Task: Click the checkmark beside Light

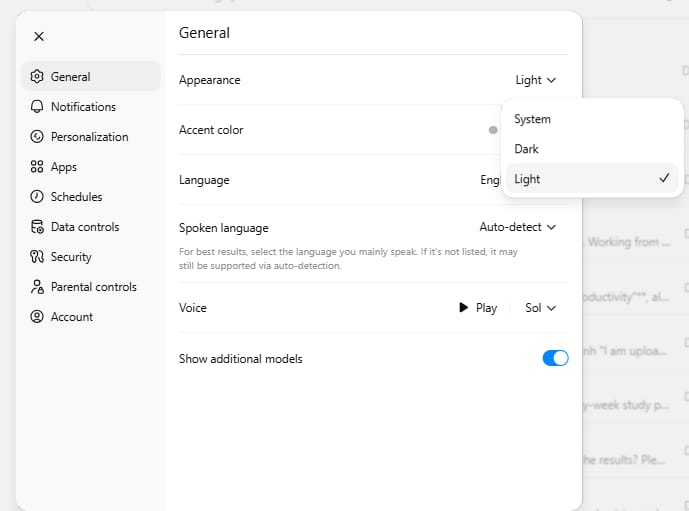Action: (664, 178)
